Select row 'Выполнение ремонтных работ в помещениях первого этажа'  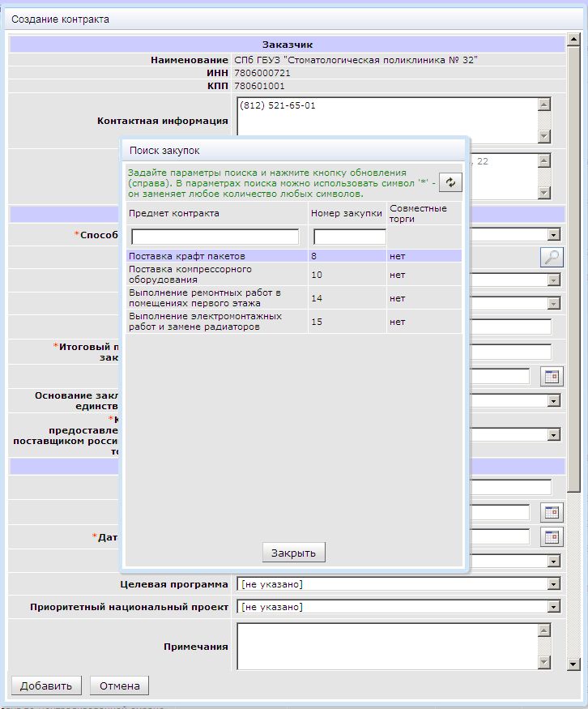pos(294,298)
